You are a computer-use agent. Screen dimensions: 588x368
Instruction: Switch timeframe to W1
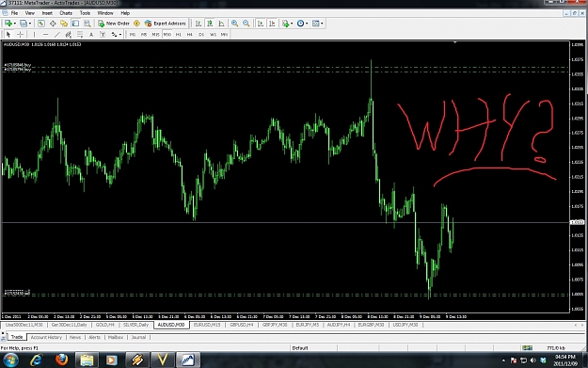213,35
